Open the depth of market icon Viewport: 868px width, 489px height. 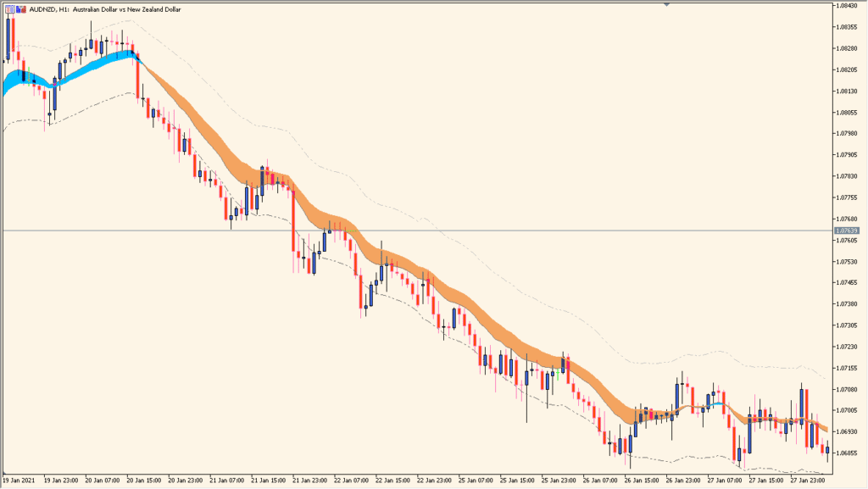[x=21, y=9]
